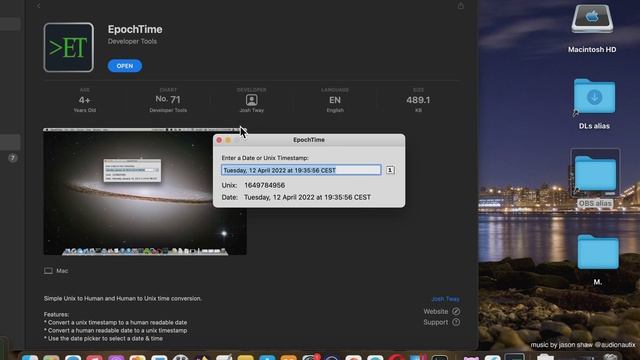This screenshot has height=360, width=640.
Task: Click the Date result Tuesday, 12 April 2022
Action: tap(307, 197)
